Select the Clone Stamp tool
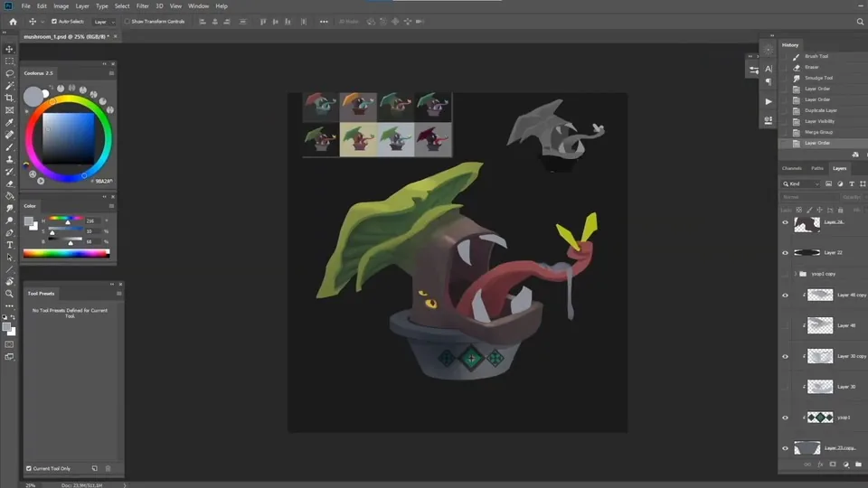This screenshot has width=868, height=488. pos(9,159)
